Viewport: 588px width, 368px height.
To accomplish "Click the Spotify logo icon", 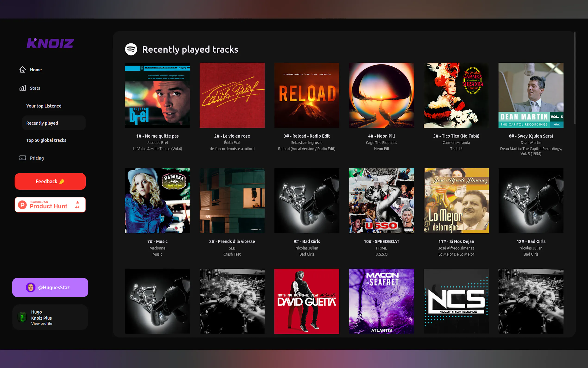I will [131, 49].
